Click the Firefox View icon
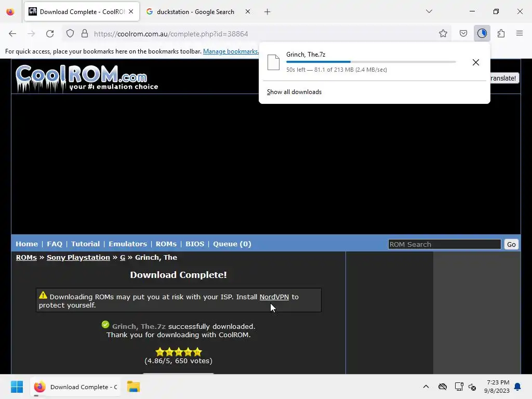532x399 pixels. point(10,12)
